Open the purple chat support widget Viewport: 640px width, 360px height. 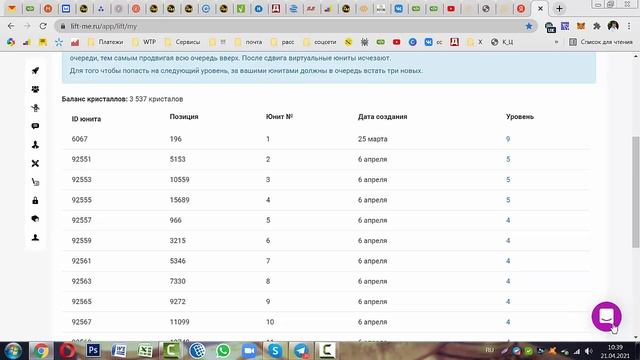[607, 317]
